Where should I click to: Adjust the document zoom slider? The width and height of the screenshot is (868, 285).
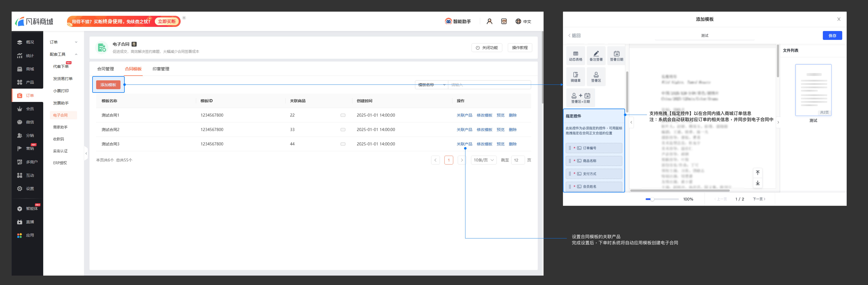point(652,199)
